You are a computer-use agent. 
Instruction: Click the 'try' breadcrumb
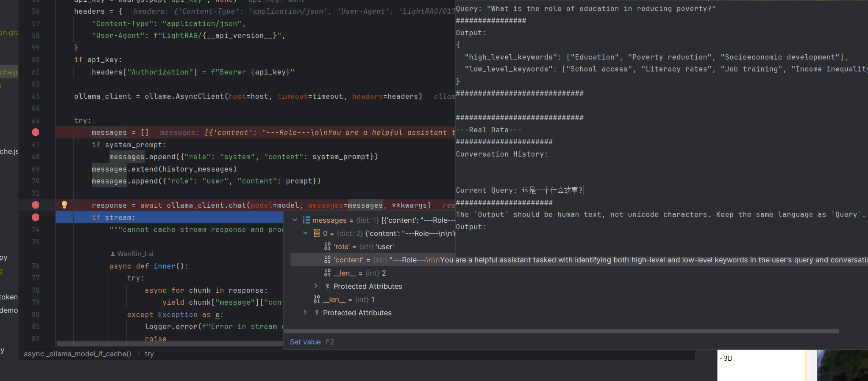tap(149, 354)
